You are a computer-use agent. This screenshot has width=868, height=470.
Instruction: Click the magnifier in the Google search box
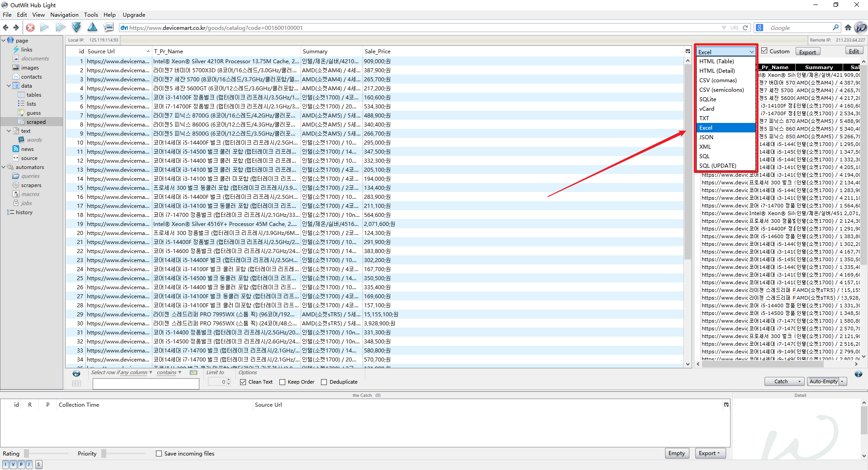835,28
